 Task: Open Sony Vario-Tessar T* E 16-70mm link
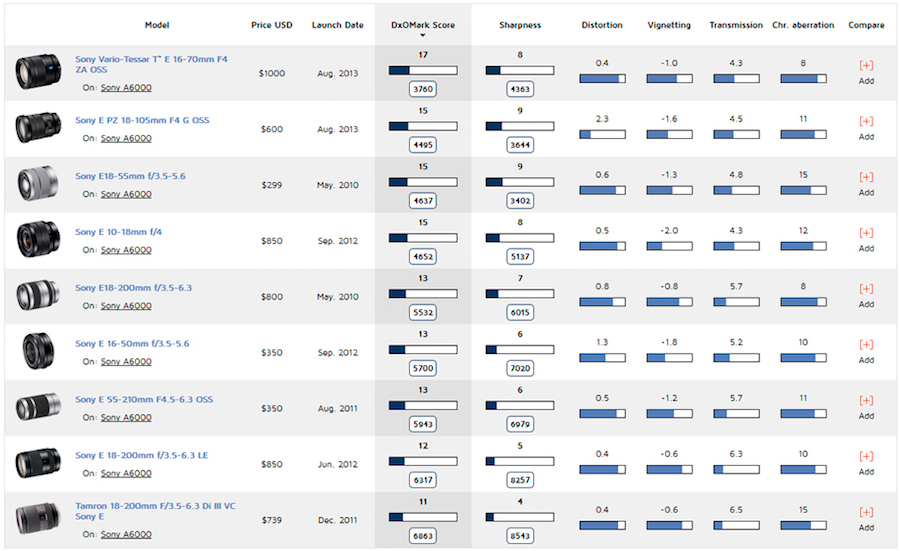click(151, 65)
